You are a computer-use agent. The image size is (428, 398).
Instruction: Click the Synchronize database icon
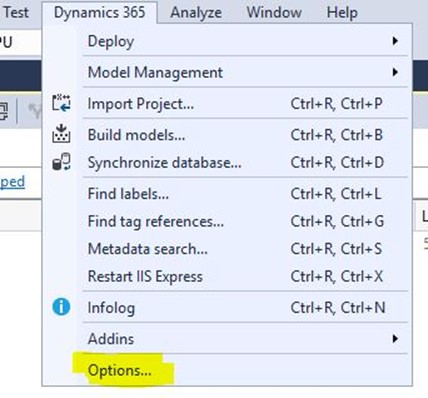[x=61, y=162]
